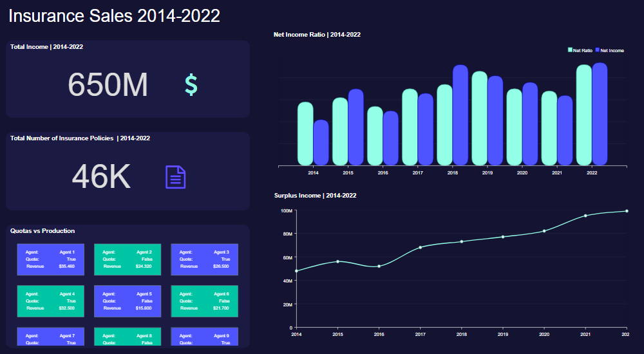Click the Agent 6 revenue card
Viewport: 644px width, 354px height.
coord(204,301)
